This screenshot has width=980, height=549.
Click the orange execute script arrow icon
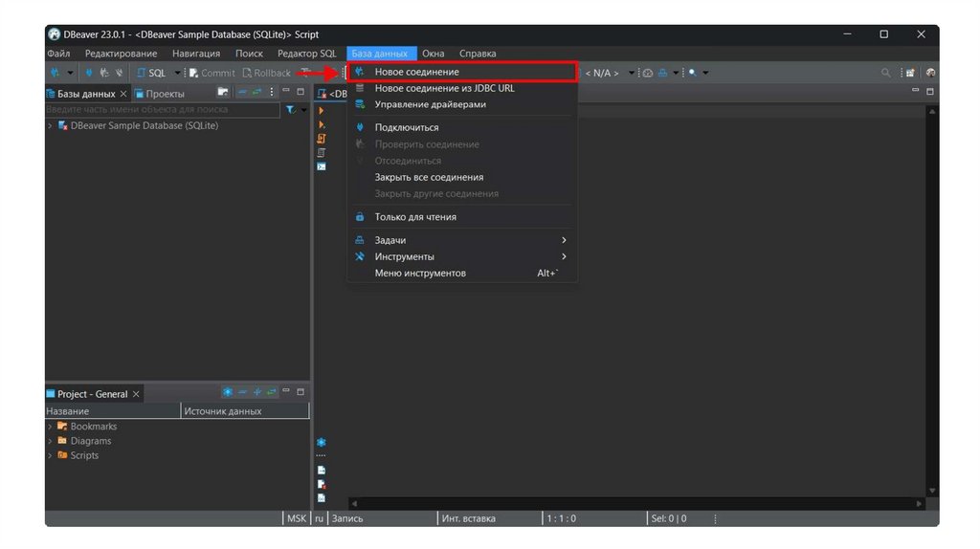pos(322,111)
